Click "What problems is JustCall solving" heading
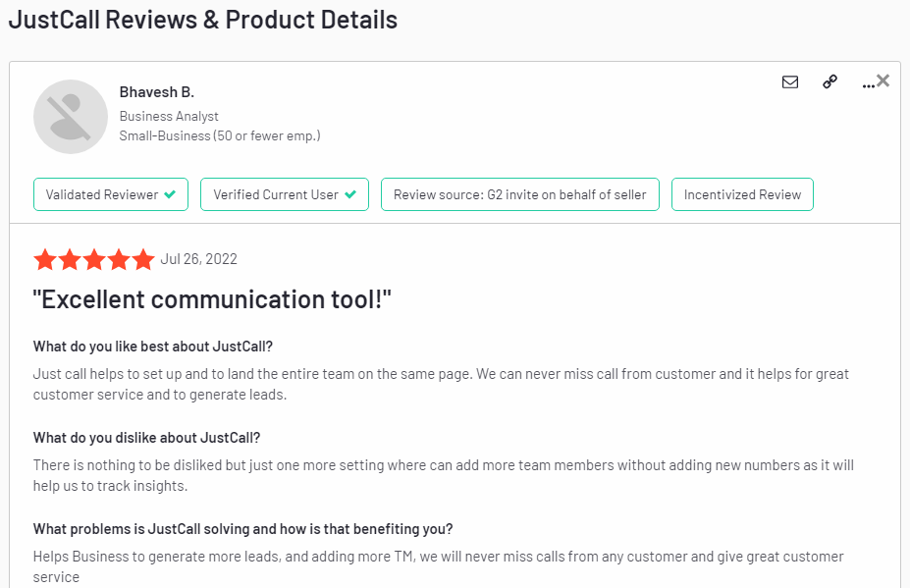The height and width of the screenshot is (588, 910). coord(242,529)
